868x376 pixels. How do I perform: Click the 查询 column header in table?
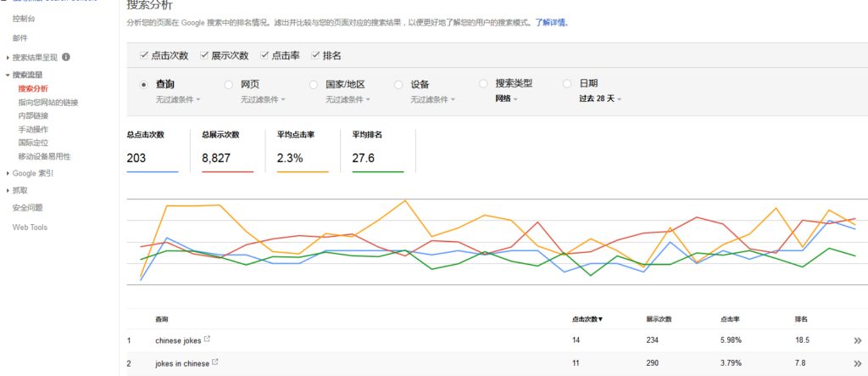coord(162,319)
